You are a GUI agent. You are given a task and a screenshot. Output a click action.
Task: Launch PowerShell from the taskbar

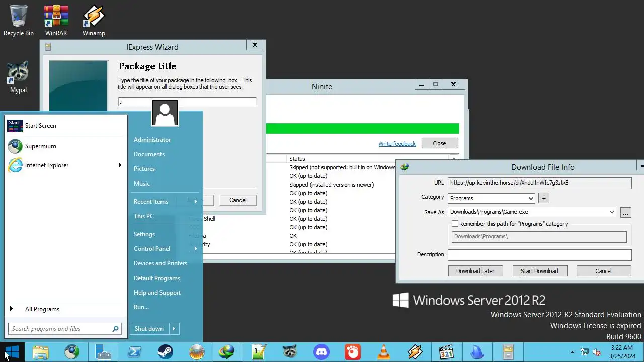coord(134,352)
